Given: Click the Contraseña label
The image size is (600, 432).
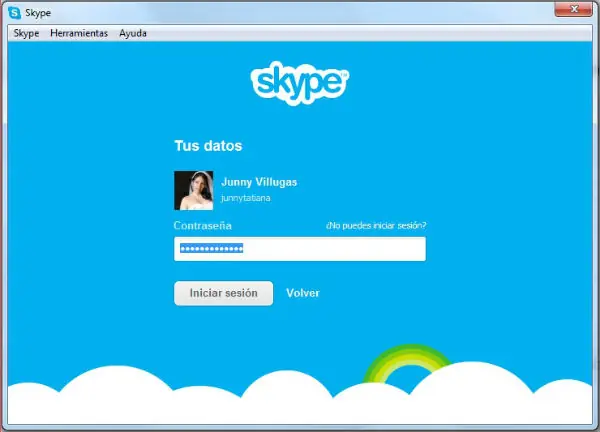Looking at the screenshot, I should point(202,226).
